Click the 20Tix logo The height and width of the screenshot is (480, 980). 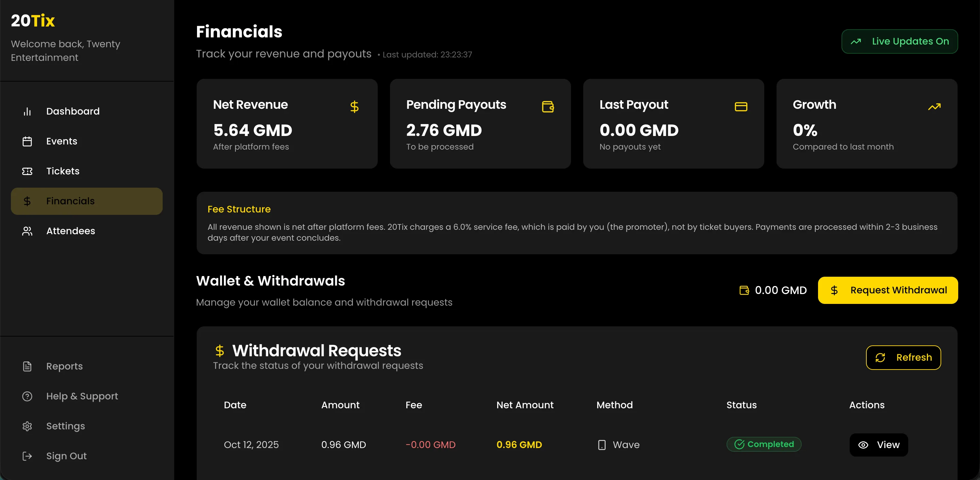pyautogui.click(x=33, y=20)
